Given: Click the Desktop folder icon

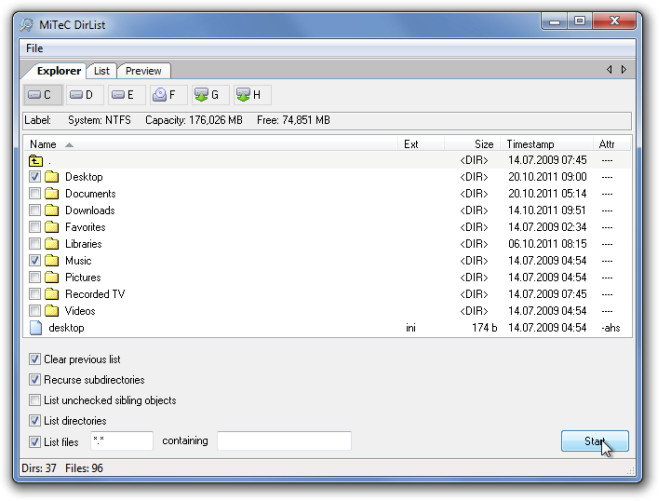Looking at the screenshot, I should point(52,177).
